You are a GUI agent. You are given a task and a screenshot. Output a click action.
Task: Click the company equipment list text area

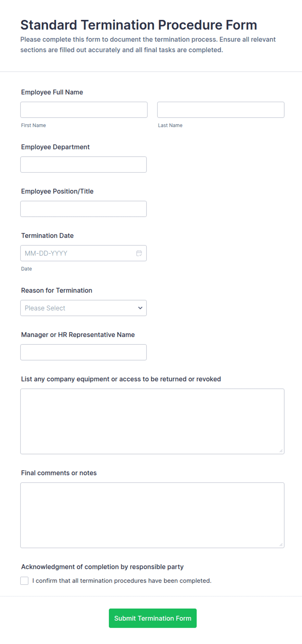tap(152, 421)
